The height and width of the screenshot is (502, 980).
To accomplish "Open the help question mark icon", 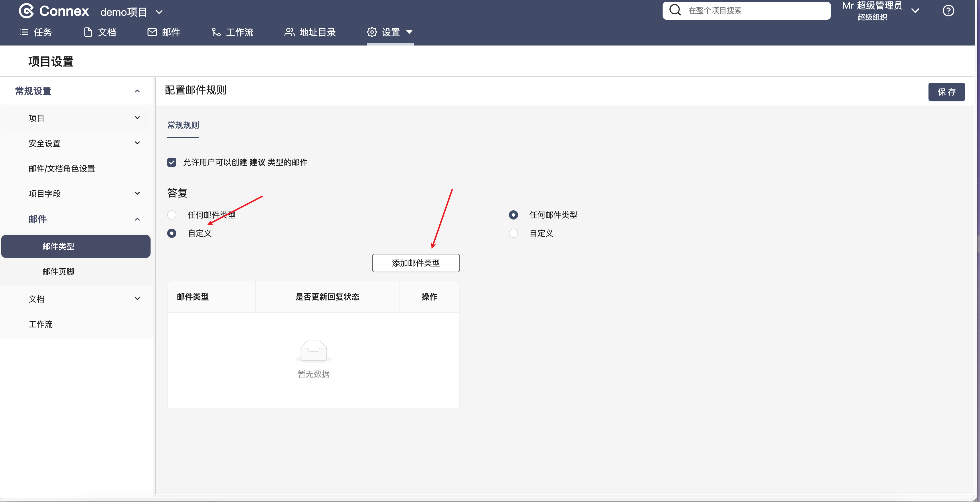I will [948, 11].
